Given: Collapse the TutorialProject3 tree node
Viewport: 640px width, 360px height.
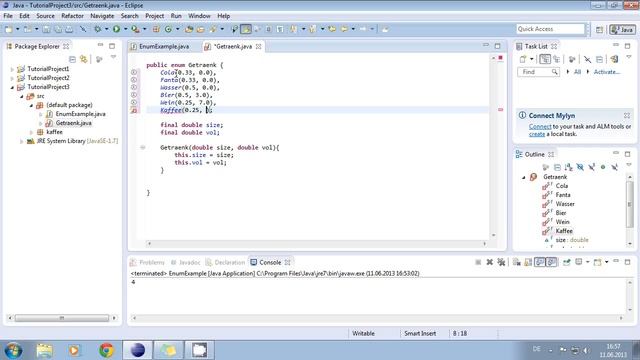Looking at the screenshot, I should point(12,87).
